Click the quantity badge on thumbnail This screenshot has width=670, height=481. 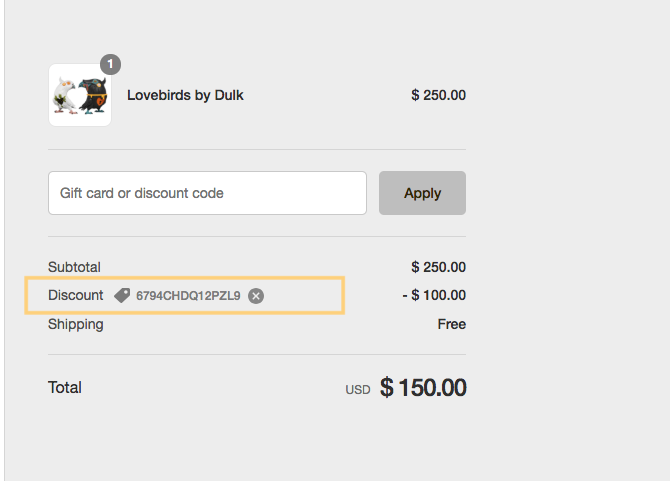[x=110, y=64]
